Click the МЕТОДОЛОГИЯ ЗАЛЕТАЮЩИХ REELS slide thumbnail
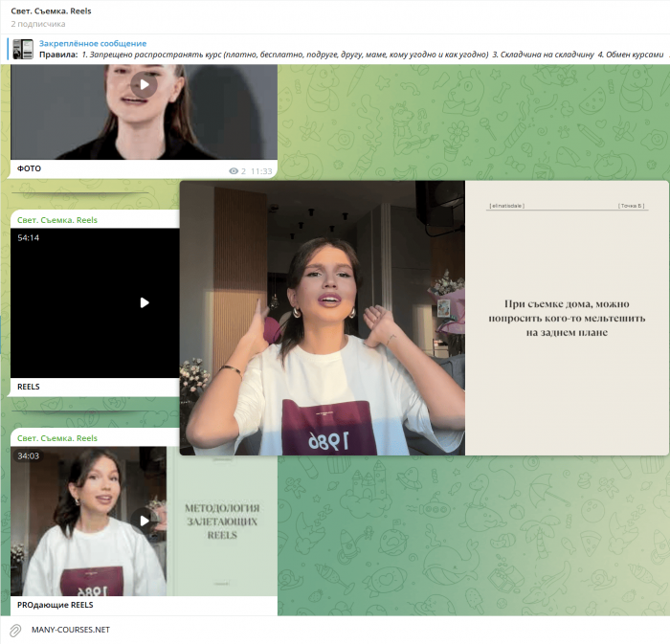Screen dimensions: 670x644 click(221, 522)
